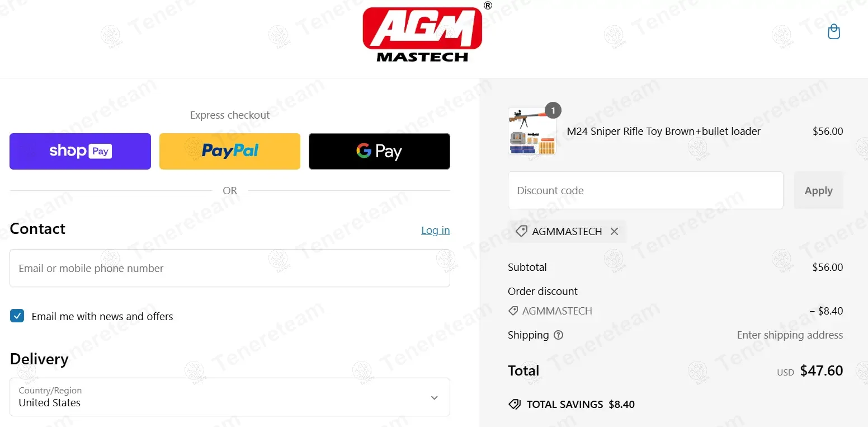Click the Total Savings tag icon
Image resolution: width=868 pixels, height=427 pixels.
(x=515, y=404)
